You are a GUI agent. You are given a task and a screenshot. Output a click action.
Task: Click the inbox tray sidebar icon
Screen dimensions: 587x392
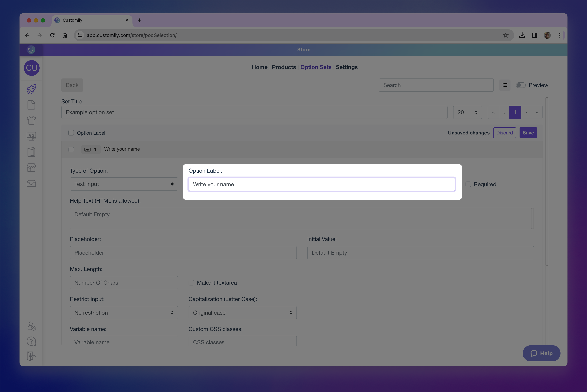pos(31,183)
